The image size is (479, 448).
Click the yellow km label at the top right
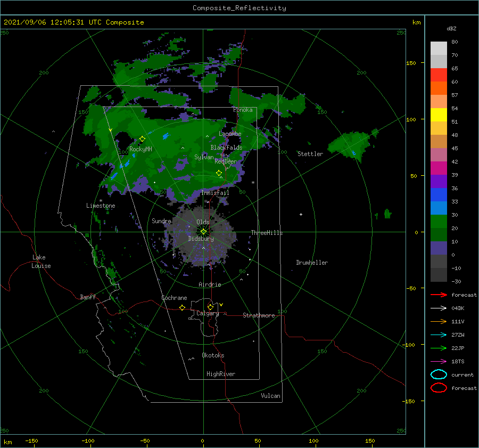point(416,22)
